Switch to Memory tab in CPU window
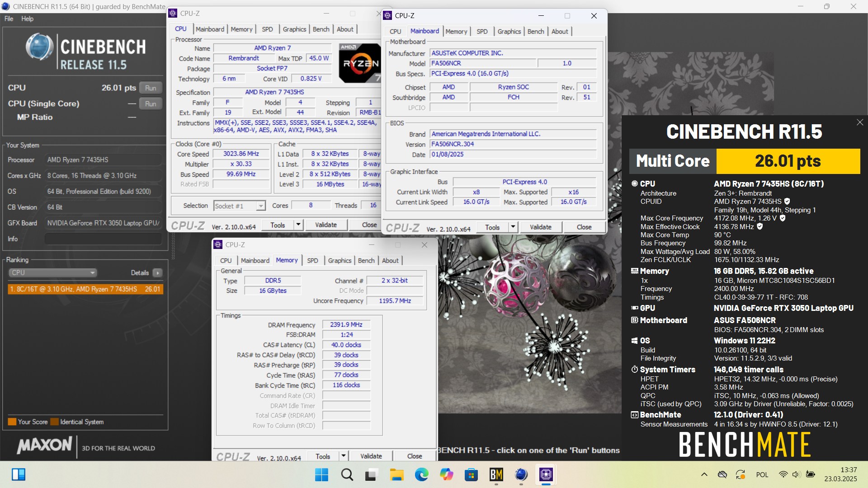 pos(241,29)
